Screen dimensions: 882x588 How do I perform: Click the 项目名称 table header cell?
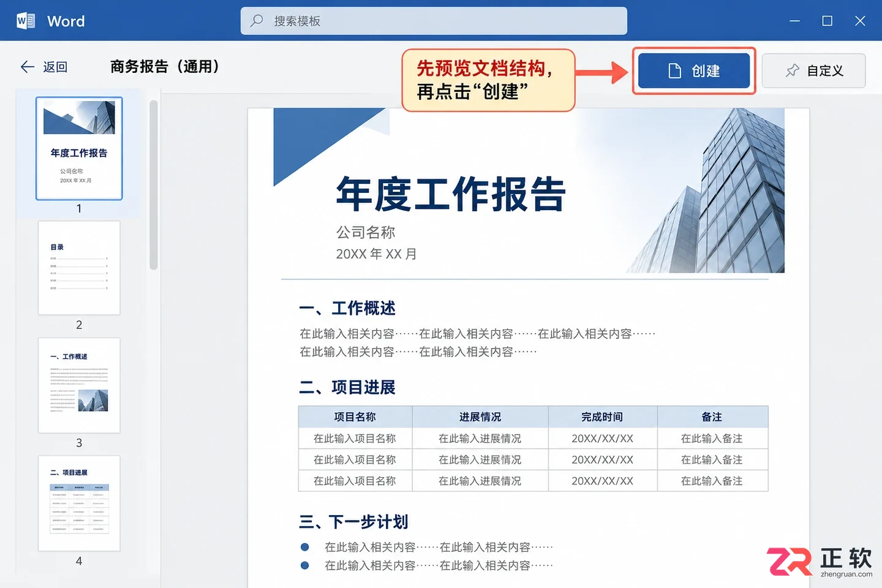(355, 417)
